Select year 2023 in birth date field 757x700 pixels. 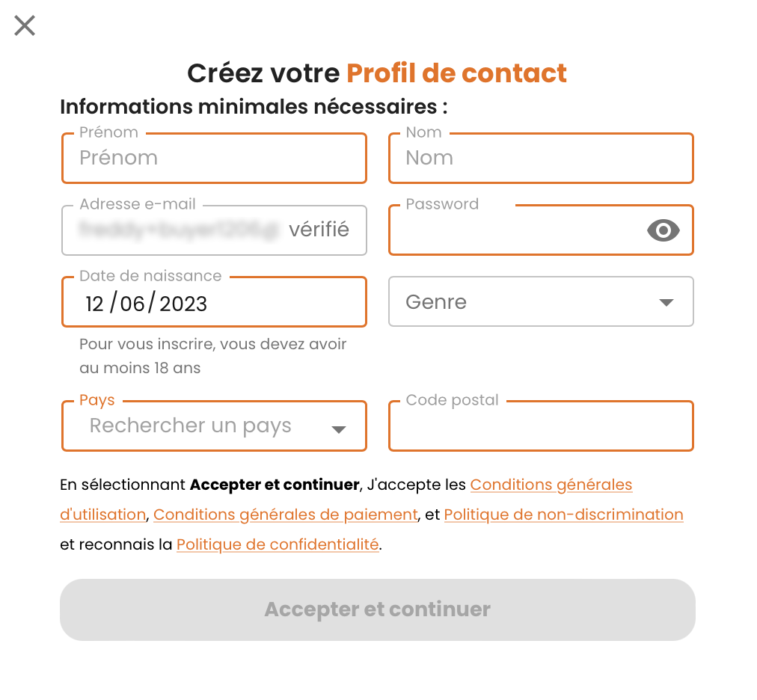[x=183, y=304]
